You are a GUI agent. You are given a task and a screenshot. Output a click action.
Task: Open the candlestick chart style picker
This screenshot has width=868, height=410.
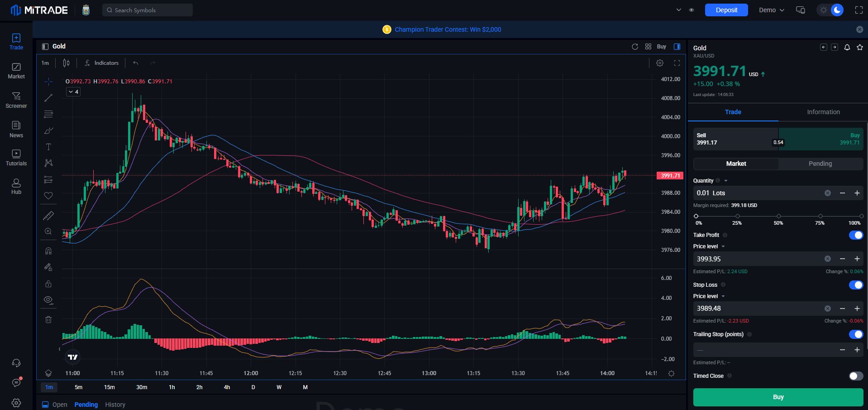[67, 63]
